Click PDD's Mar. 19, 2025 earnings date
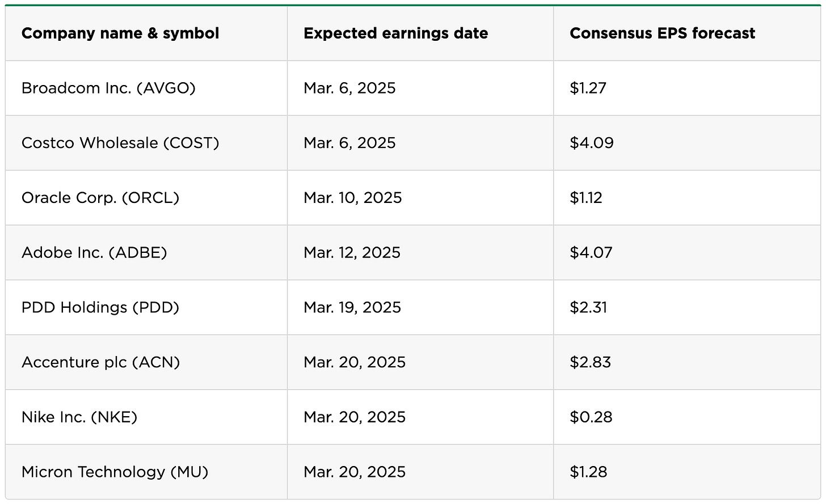Screen dimensions: 826x504 352,307
